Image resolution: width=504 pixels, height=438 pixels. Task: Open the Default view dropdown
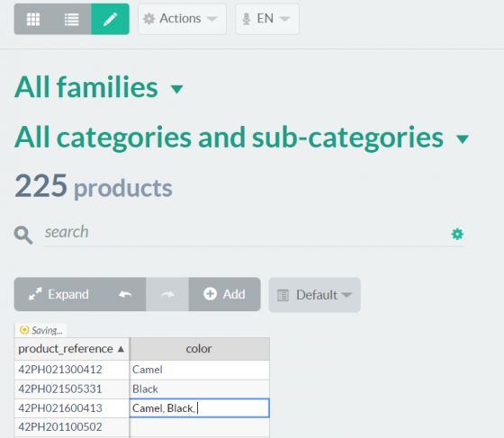pyautogui.click(x=315, y=295)
